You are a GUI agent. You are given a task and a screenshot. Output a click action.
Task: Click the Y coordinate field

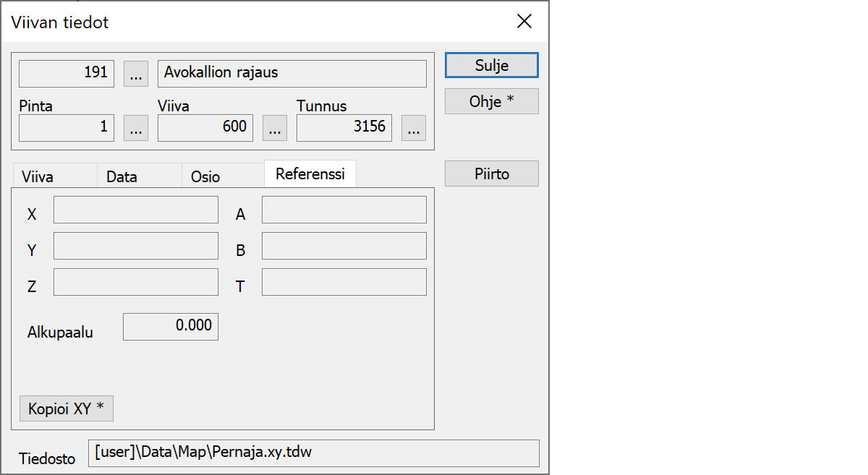[136, 246]
